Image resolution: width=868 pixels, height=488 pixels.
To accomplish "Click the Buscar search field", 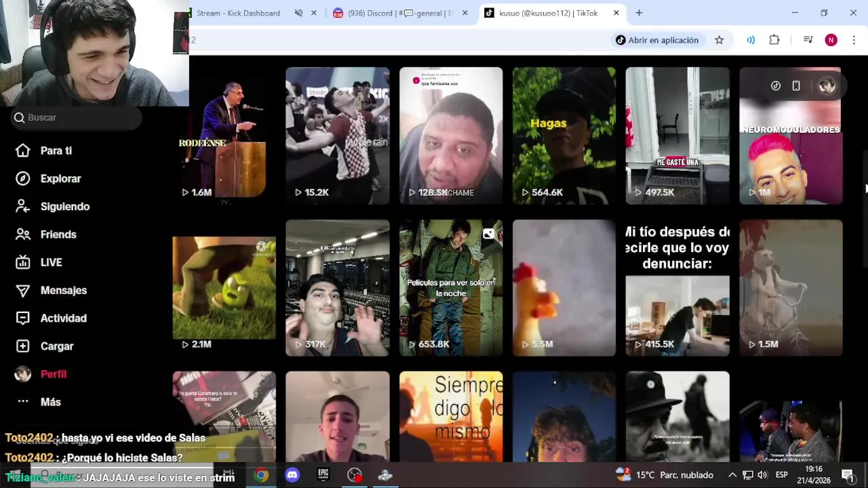I will coord(76,117).
